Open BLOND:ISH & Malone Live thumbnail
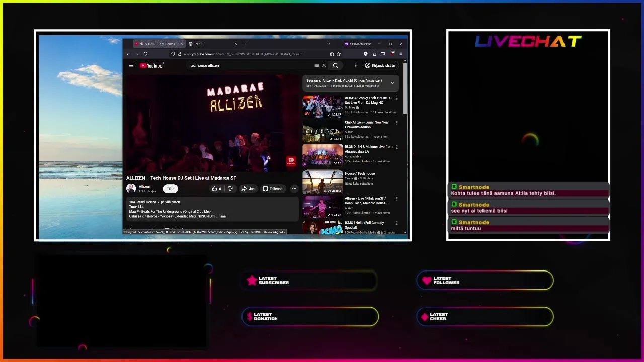 click(323, 155)
